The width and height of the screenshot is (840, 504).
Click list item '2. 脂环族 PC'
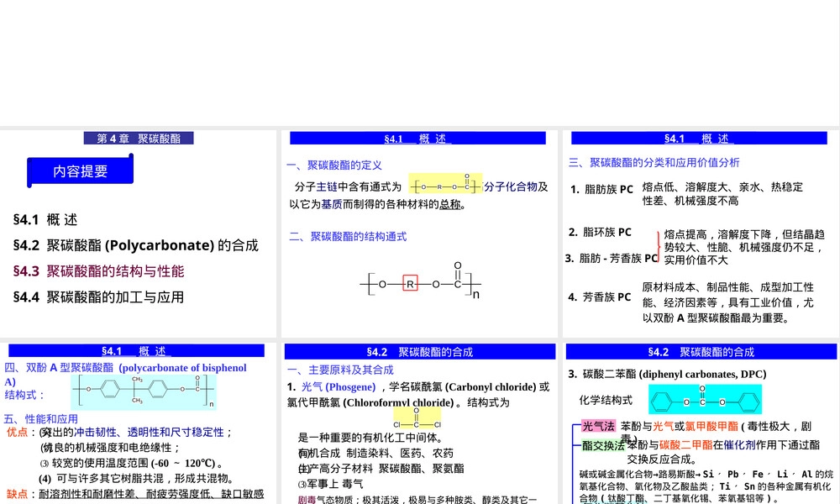[600, 232]
